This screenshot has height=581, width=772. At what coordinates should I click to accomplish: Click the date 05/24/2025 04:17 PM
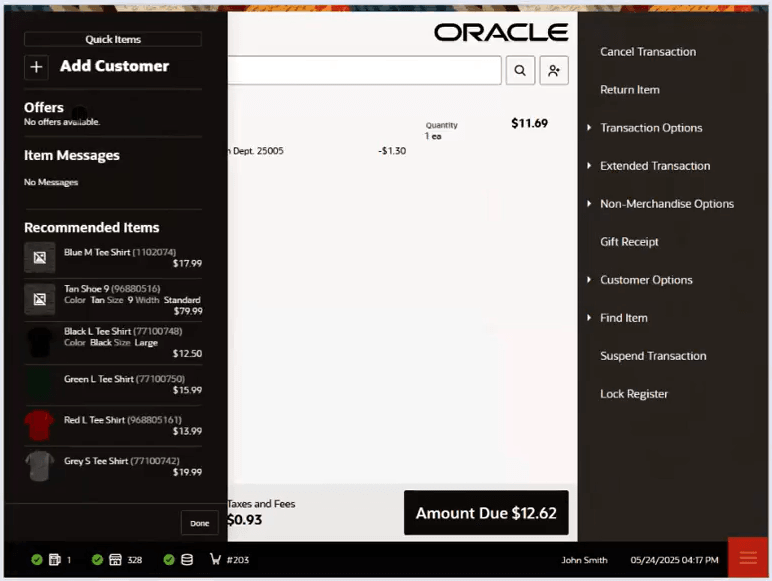(x=674, y=560)
